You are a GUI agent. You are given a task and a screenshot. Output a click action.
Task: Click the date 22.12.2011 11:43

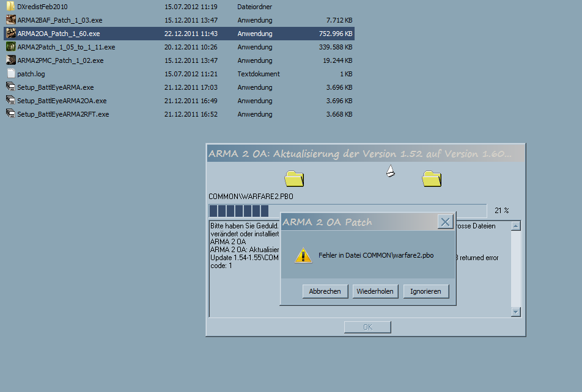coord(191,34)
